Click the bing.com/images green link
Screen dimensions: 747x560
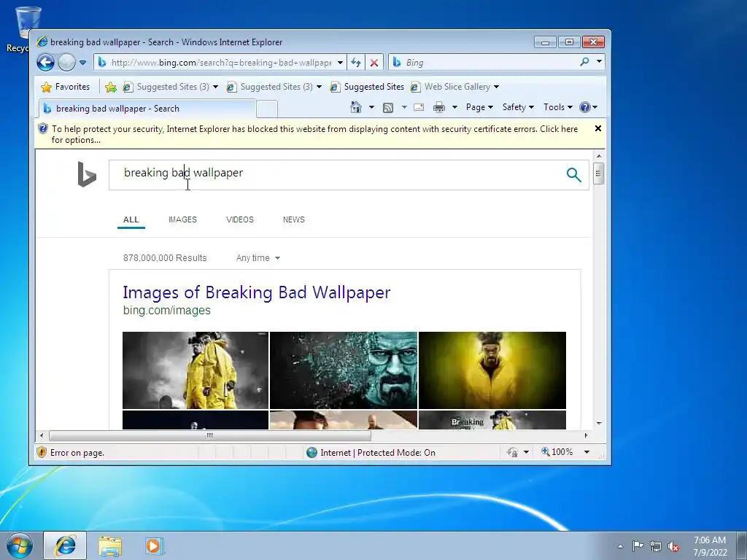pos(167,311)
